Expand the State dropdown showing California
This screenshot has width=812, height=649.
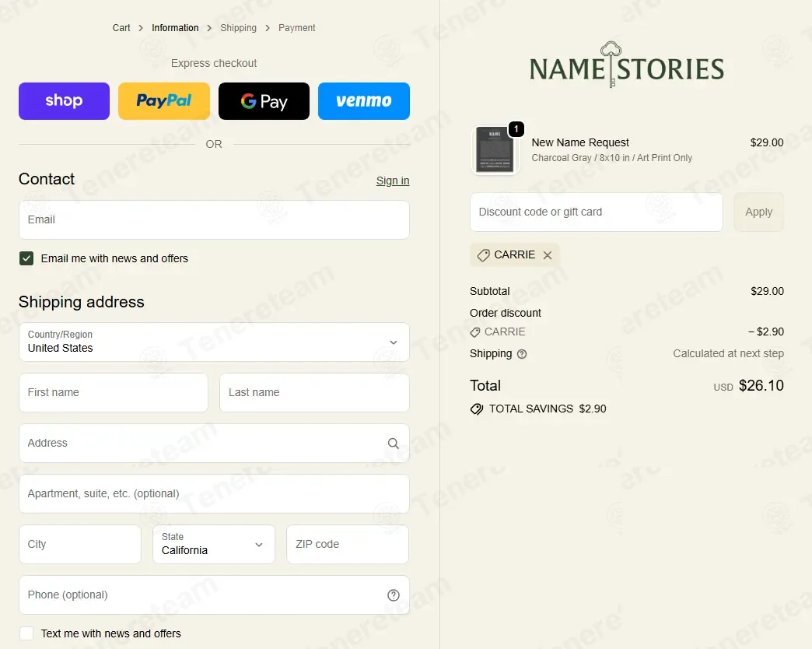pyautogui.click(x=213, y=545)
